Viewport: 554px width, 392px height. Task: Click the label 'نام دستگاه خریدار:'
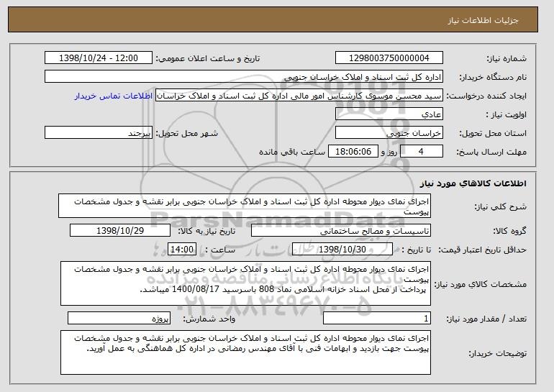click(493, 78)
